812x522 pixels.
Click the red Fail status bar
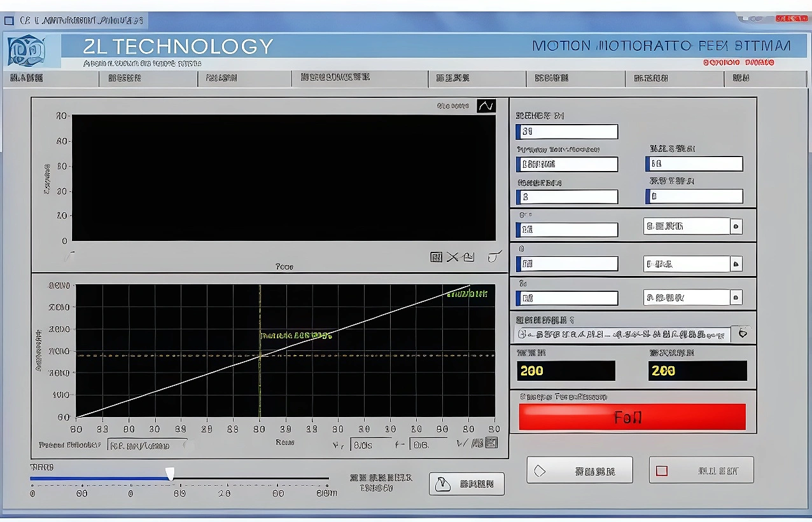(632, 416)
